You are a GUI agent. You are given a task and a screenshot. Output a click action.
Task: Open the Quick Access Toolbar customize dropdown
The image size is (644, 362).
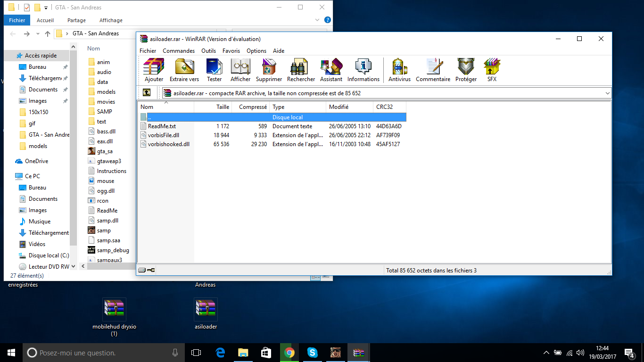pos(46,8)
